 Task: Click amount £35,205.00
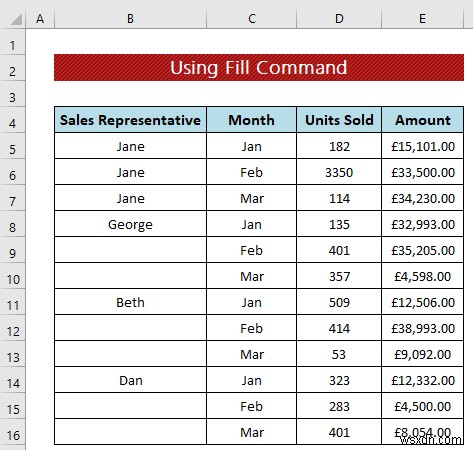tap(423, 250)
